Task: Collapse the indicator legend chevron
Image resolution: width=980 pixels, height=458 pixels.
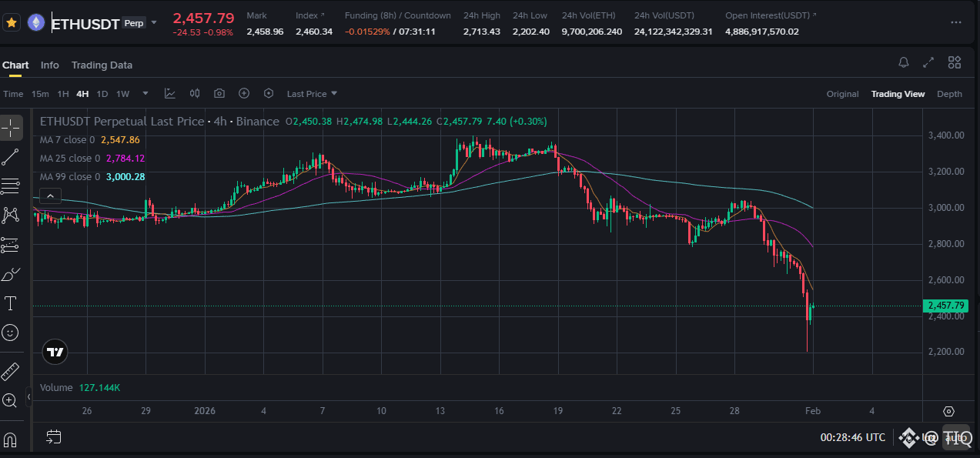Action: 49,196
